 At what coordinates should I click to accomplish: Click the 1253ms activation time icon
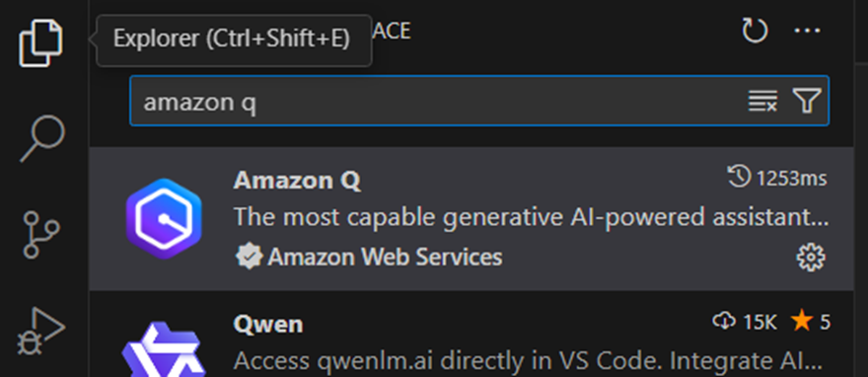pyautogui.click(x=739, y=178)
